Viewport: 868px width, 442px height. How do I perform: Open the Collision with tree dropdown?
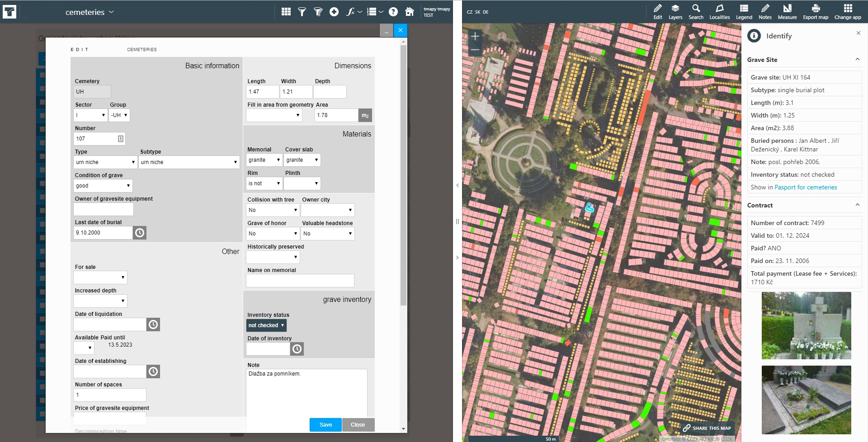pyautogui.click(x=273, y=210)
